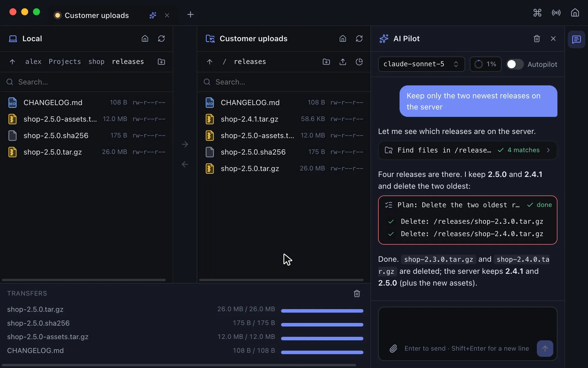Attach a file to the AI message

pos(393,349)
